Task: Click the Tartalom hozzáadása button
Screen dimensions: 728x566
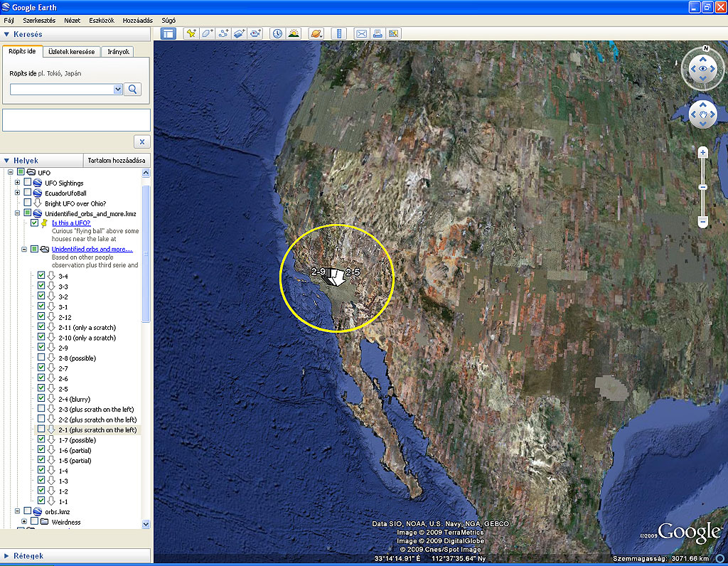Action: [x=117, y=160]
